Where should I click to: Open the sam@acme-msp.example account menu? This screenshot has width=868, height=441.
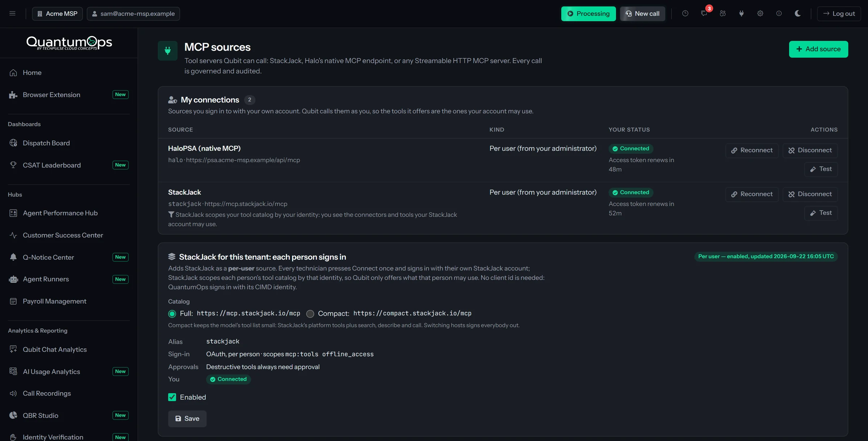point(133,13)
